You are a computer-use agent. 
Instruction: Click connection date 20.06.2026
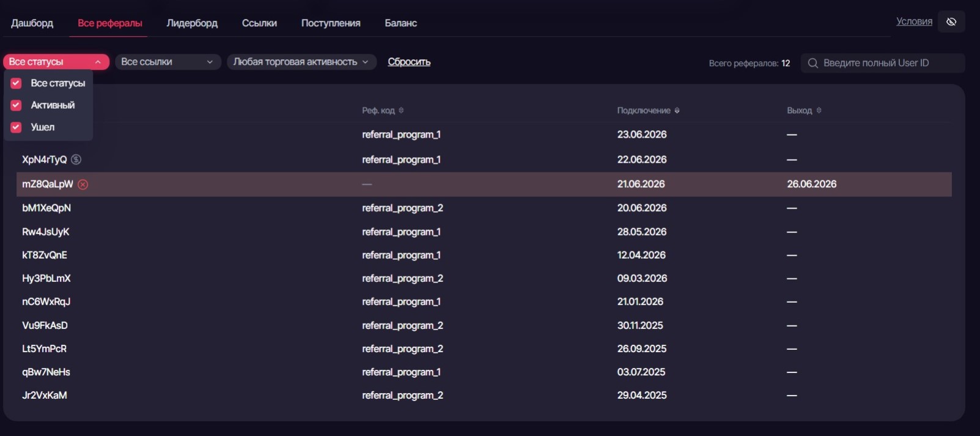pos(642,208)
